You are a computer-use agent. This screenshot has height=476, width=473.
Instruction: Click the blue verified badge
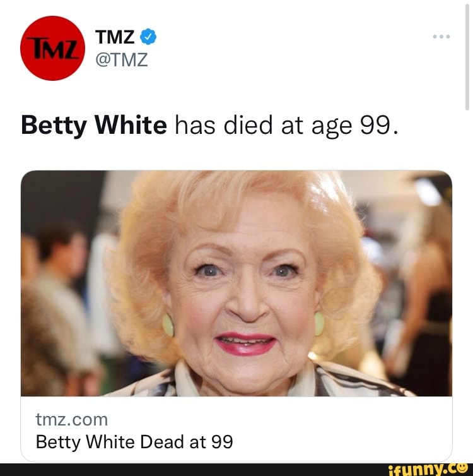coord(148,37)
